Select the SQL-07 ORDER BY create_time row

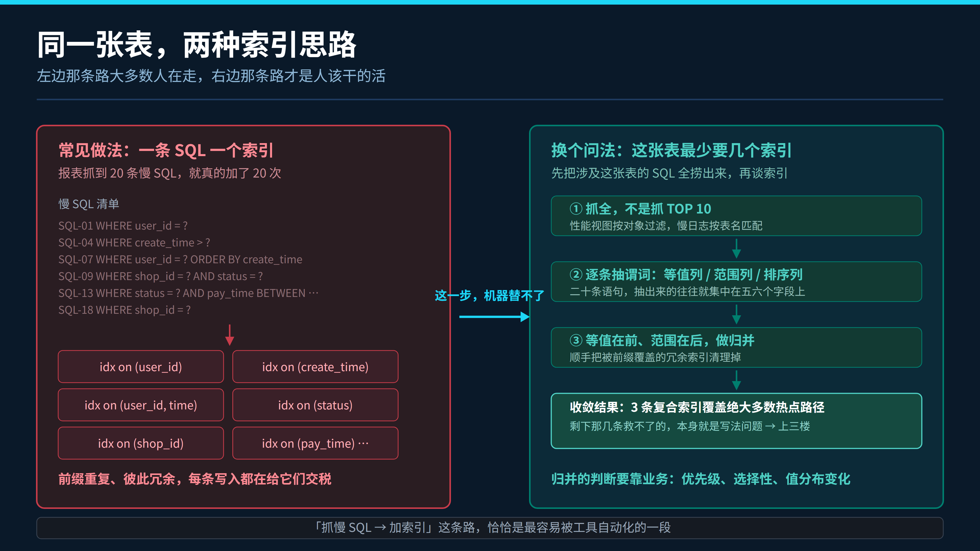[180, 259]
